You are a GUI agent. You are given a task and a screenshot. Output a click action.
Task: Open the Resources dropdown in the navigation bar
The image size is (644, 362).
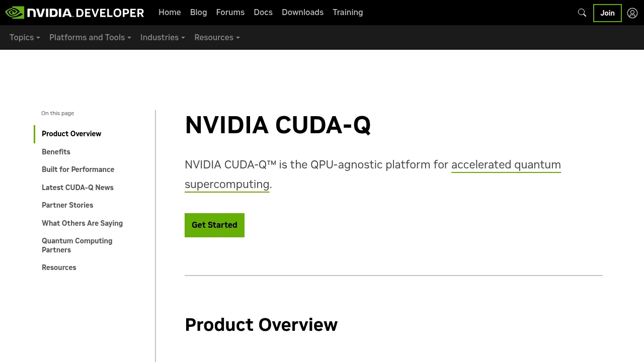tap(216, 37)
